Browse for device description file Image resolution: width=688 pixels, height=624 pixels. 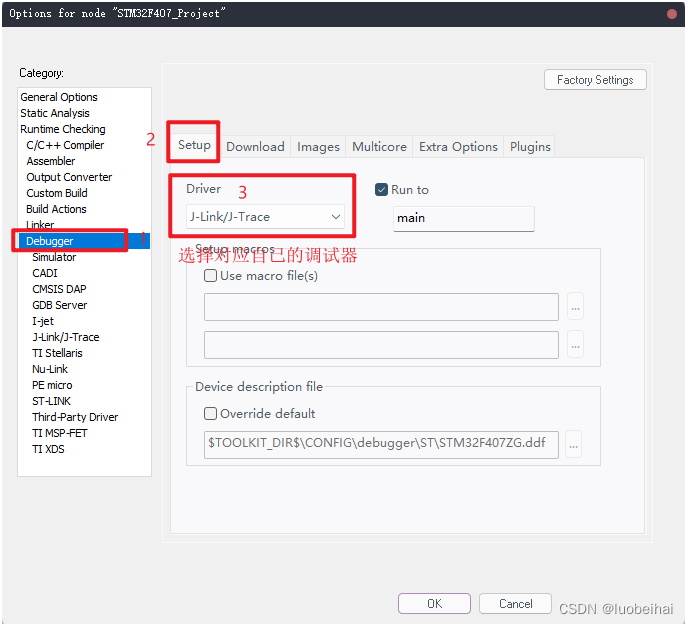coord(574,444)
